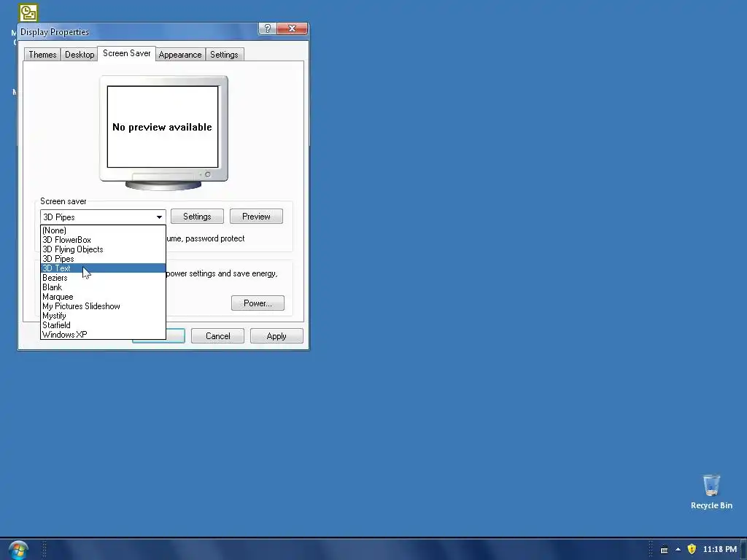This screenshot has width=747, height=560.
Task: Open the Settings tab
Action: (x=224, y=54)
